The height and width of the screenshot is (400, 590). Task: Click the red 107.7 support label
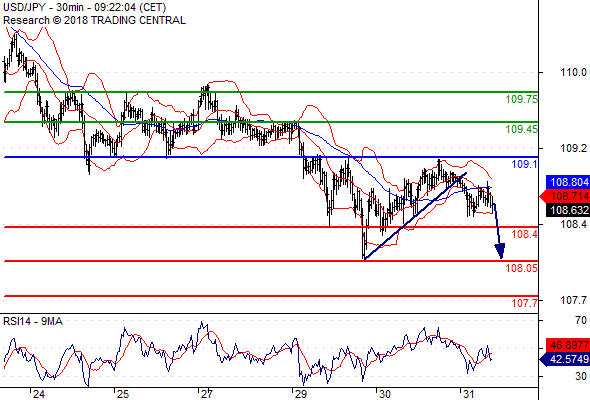click(525, 303)
